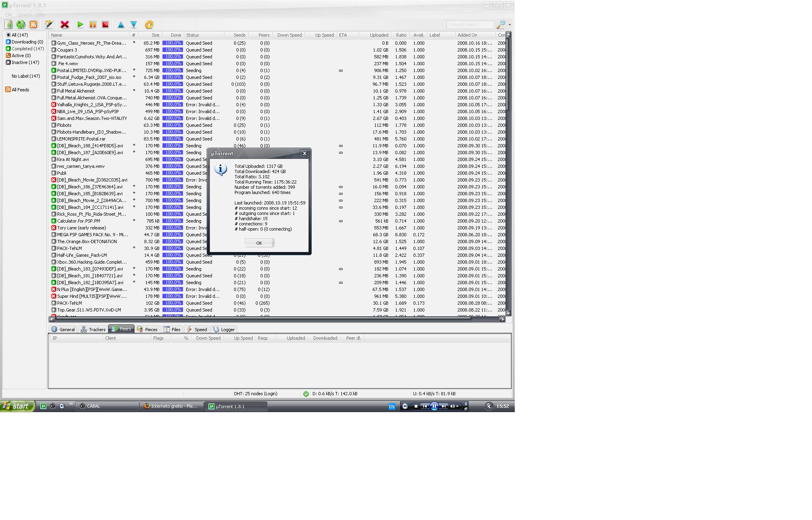This screenshot has height=520, width=812.
Task: Switch to the General tab
Action: click(63, 329)
